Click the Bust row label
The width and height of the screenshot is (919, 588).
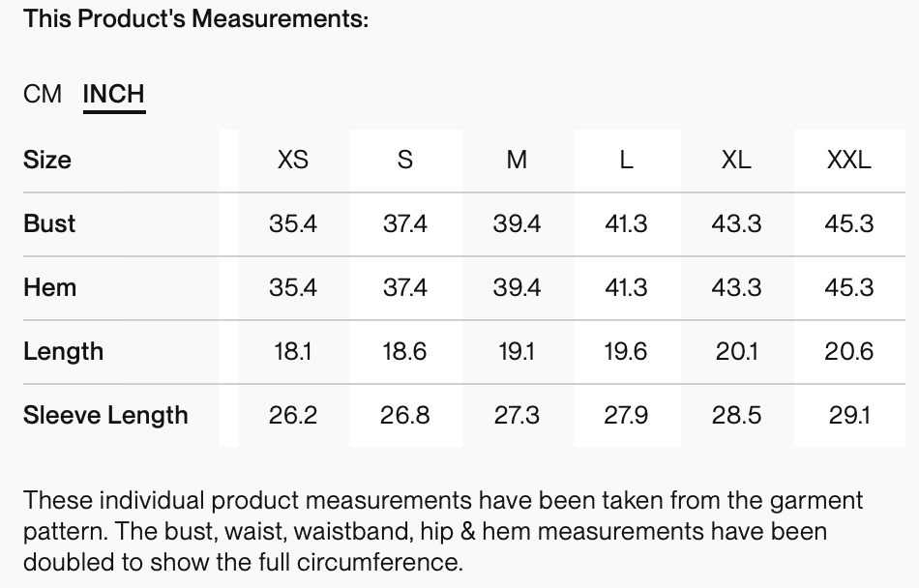49,223
